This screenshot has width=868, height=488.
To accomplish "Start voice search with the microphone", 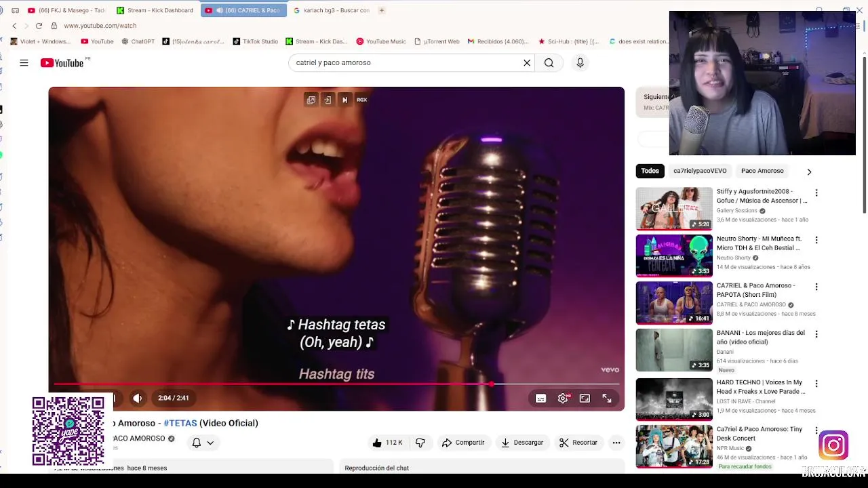I will (580, 63).
